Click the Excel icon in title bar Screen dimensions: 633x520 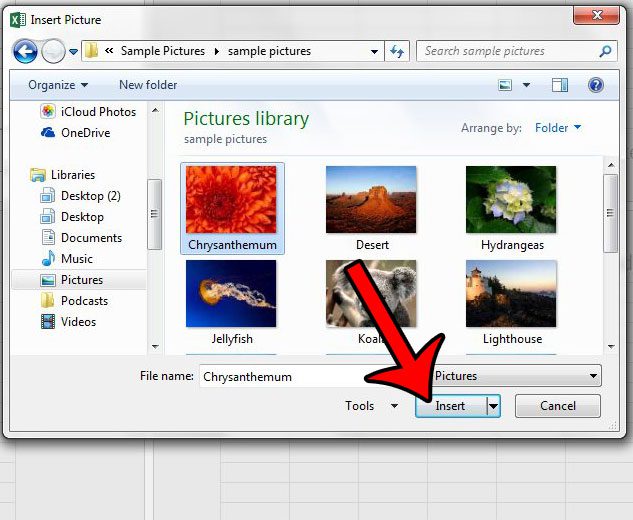click(18, 19)
